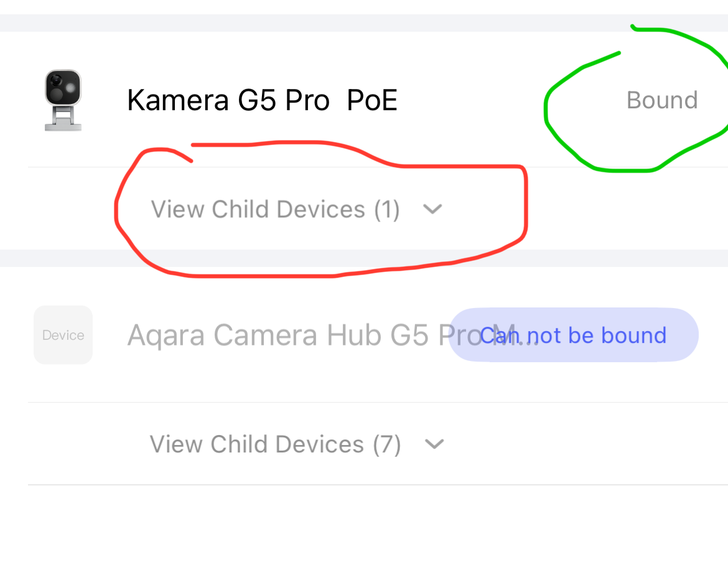Click the stand base of the camera thumbnail

tap(63, 126)
